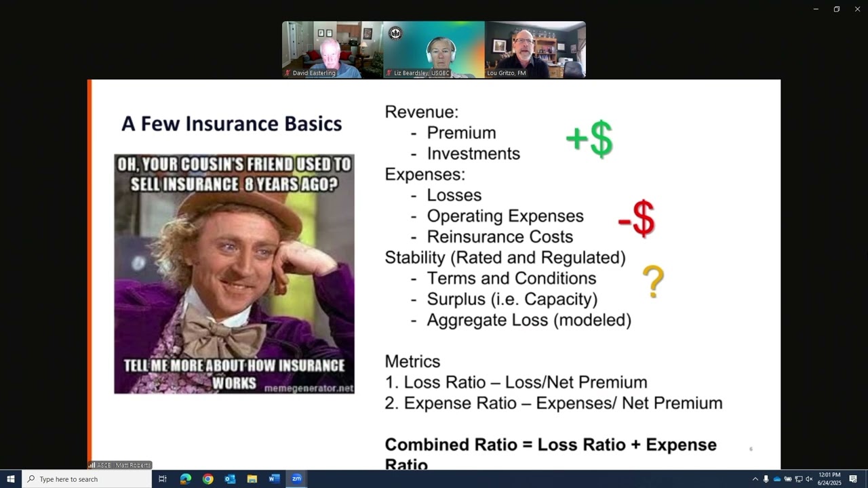Screen dimensions: 868x488
Task: Click the ASCE - Matt Roberts name label
Action: [x=120, y=465]
